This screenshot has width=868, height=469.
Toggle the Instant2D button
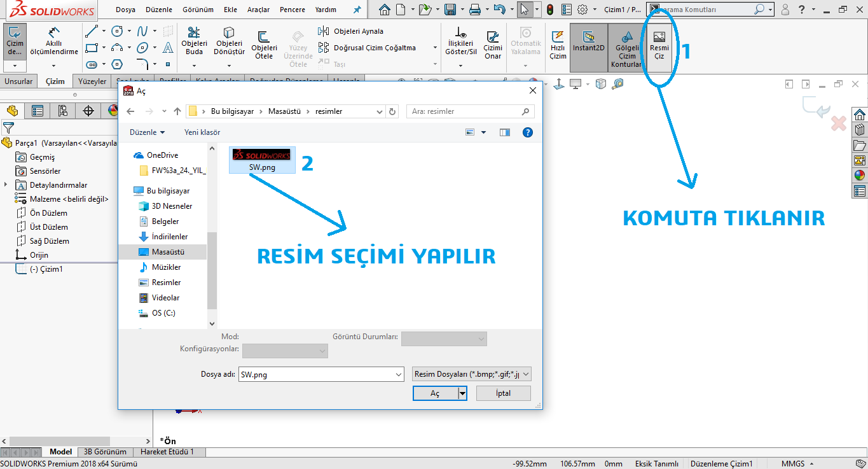pyautogui.click(x=588, y=42)
